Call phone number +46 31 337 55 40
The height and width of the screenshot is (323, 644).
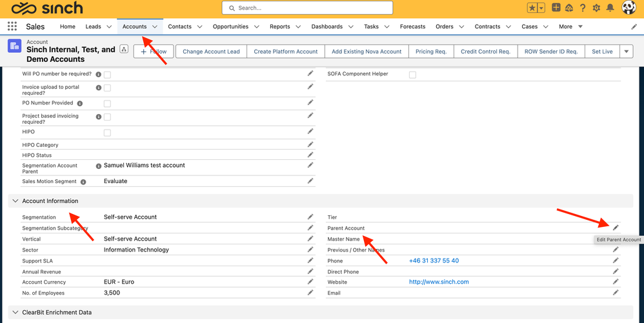coord(434,260)
